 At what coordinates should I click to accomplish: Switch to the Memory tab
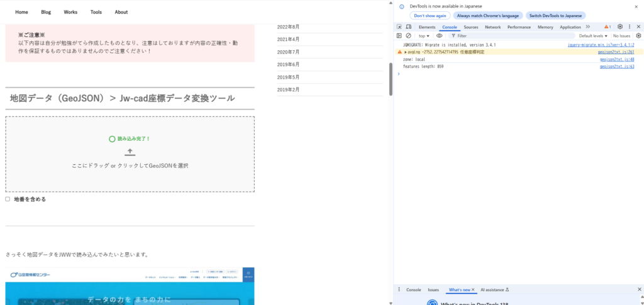(545, 27)
